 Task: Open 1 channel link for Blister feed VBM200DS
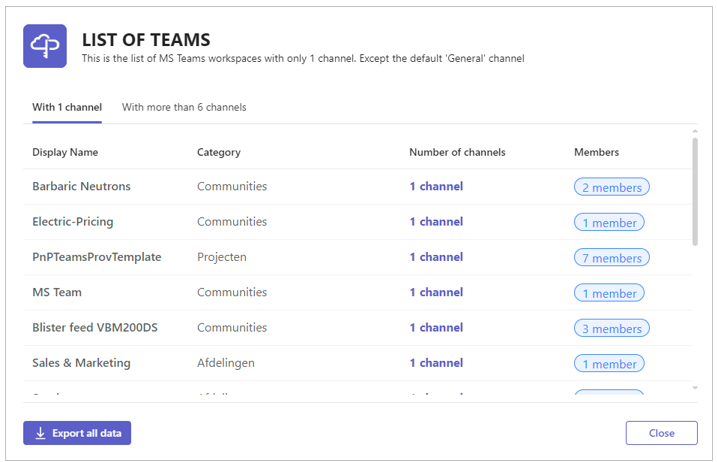(436, 328)
